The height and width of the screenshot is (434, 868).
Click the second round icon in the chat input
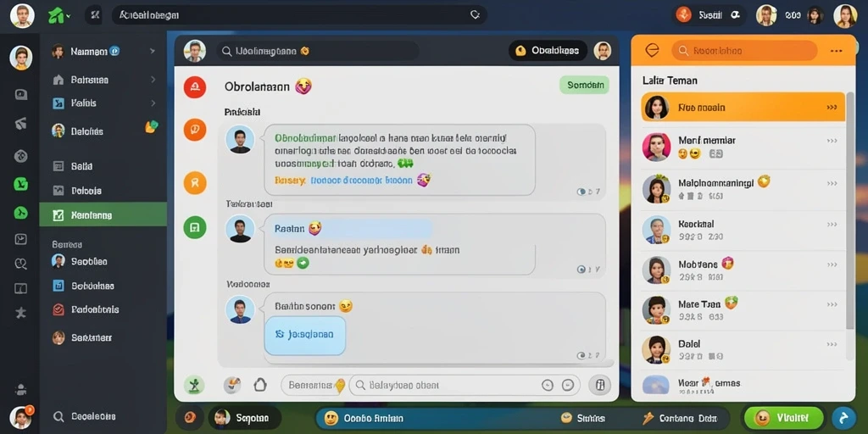[x=567, y=385]
